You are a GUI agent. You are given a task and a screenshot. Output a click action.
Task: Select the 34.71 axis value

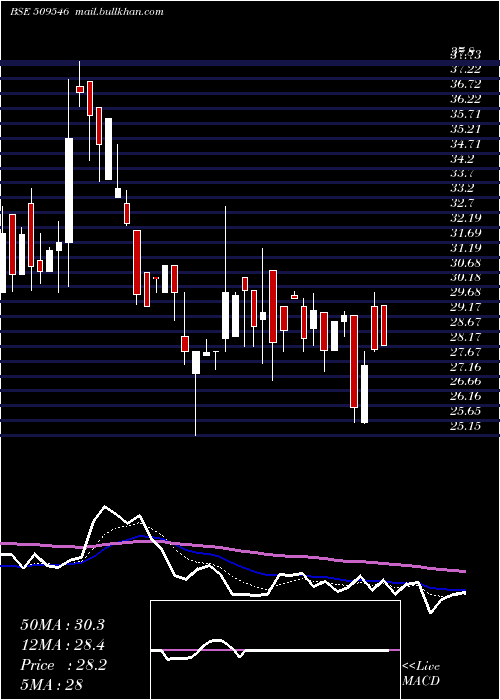pyautogui.click(x=466, y=144)
